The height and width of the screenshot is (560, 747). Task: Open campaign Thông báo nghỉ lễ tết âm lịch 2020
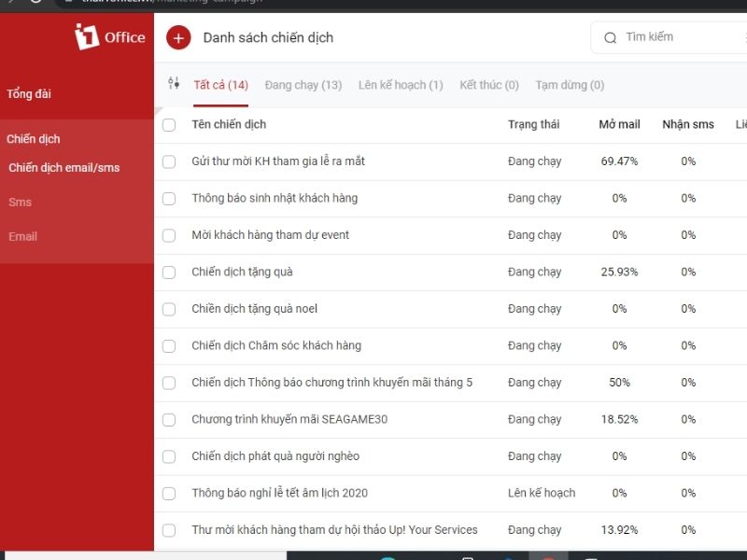pyautogui.click(x=279, y=493)
